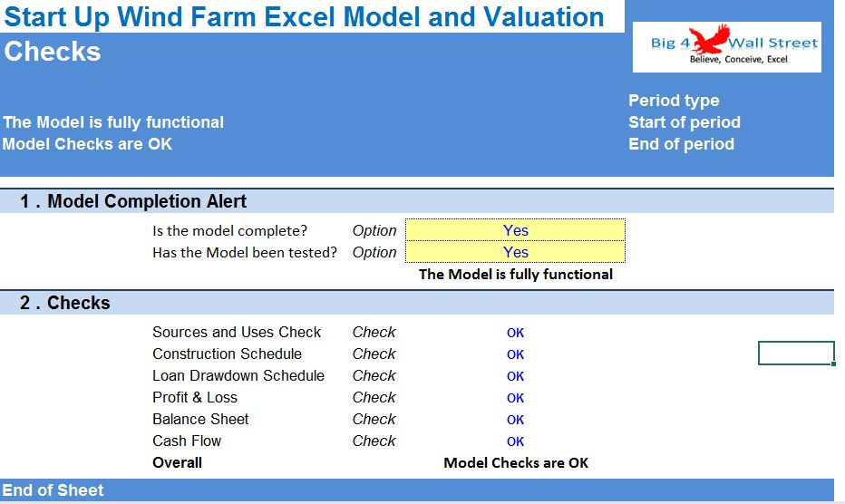This screenshot has height=504, width=845.
Task: Click the Construction Schedule OK status
Action: click(x=515, y=354)
